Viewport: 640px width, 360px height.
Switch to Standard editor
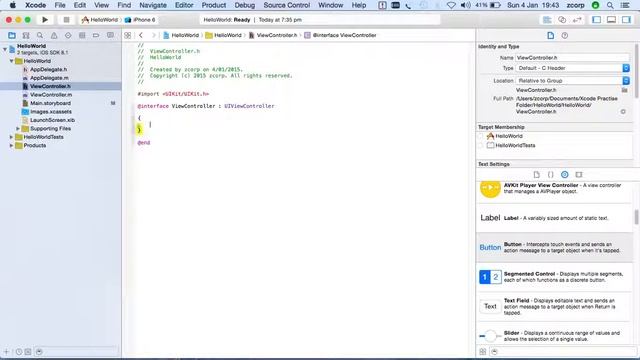click(x=547, y=20)
